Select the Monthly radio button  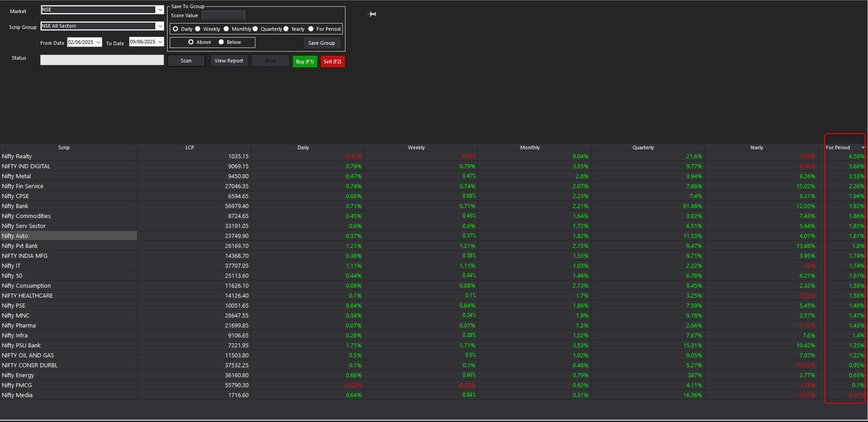point(226,29)
